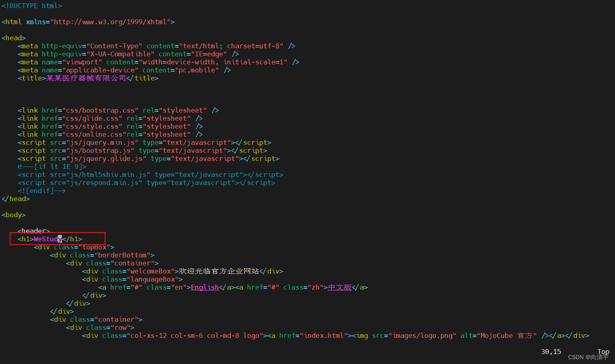
Task: Click the viewport meta tag line
Action: click(159, 62)
